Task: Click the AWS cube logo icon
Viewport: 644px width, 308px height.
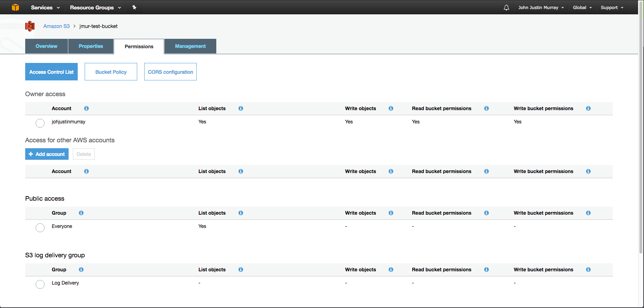Action: [x=15, y=7]
